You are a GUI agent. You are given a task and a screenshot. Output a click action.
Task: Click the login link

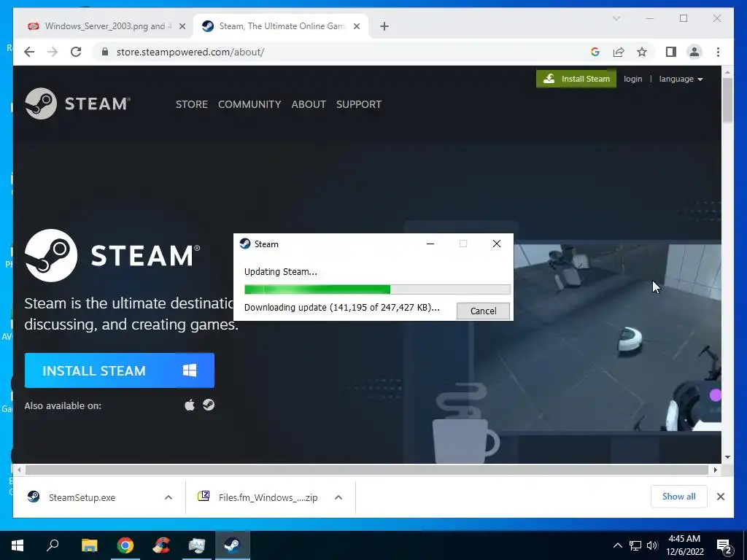(632, 79)
